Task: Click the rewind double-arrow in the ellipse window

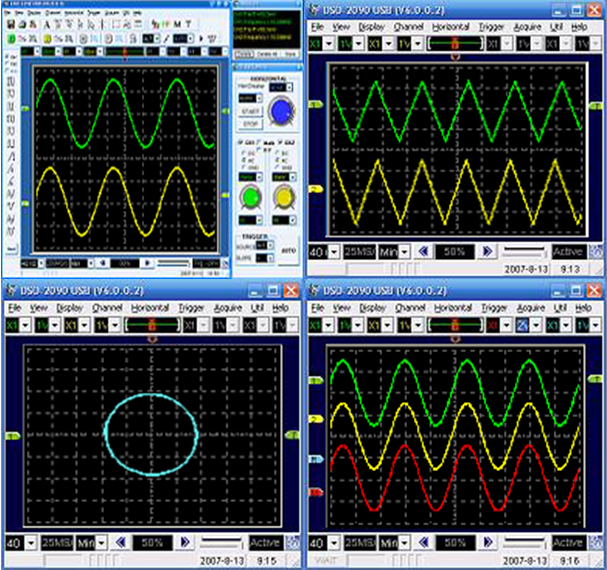Action: coord(121,542)
